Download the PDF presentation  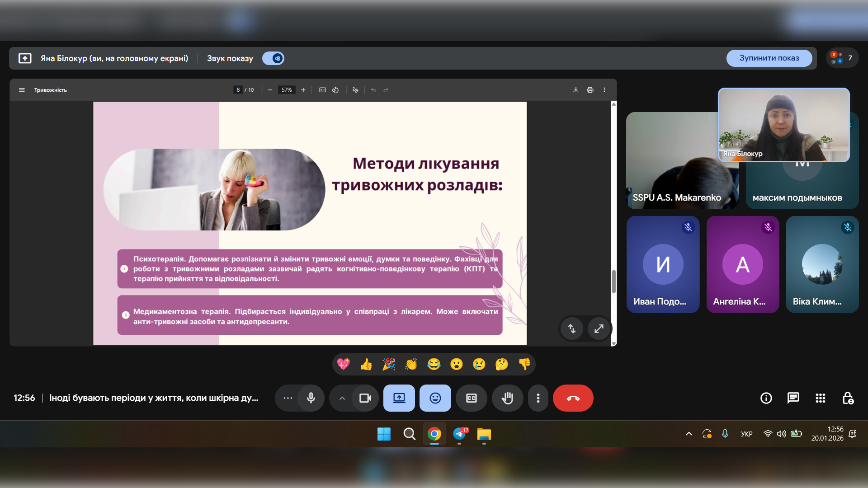pyautogui.click(x=576, y=90)
